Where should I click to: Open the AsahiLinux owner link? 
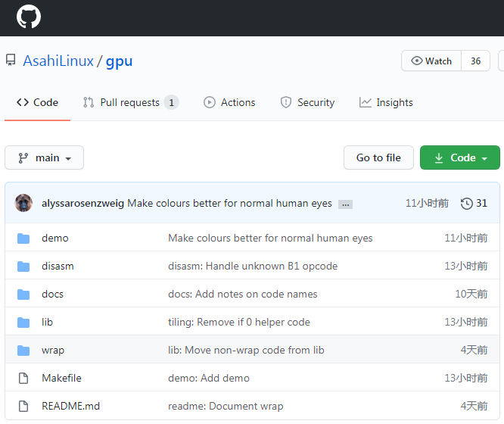(x=58, y=61)
